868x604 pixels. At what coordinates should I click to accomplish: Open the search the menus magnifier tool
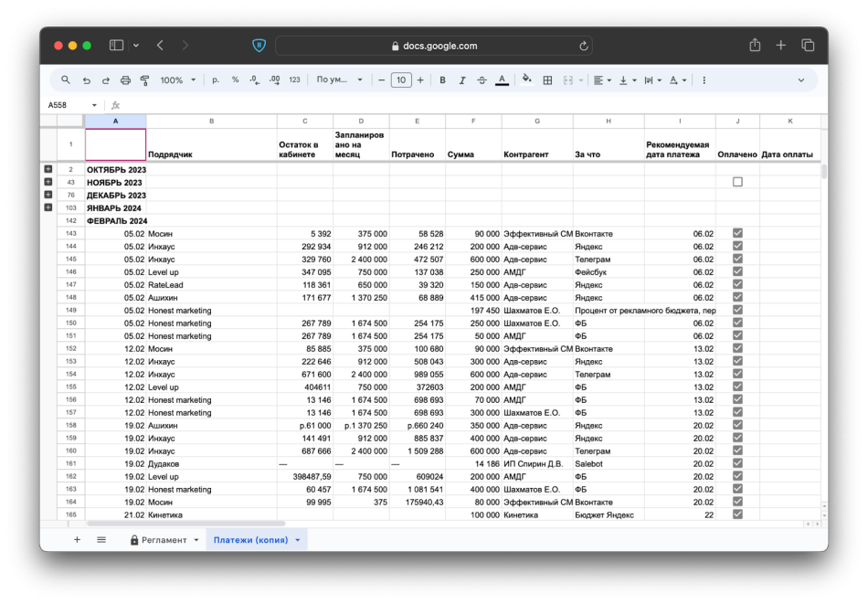[x=65, y=80]
